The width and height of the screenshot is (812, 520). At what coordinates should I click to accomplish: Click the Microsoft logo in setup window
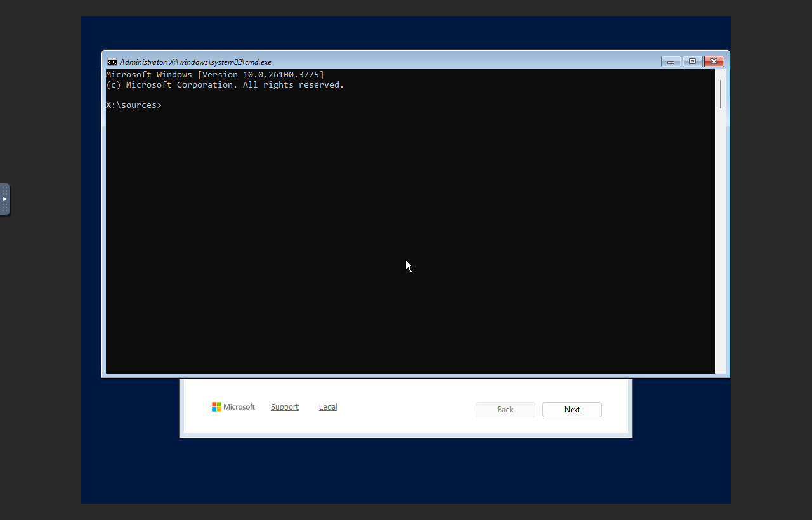tap(233, 407)
